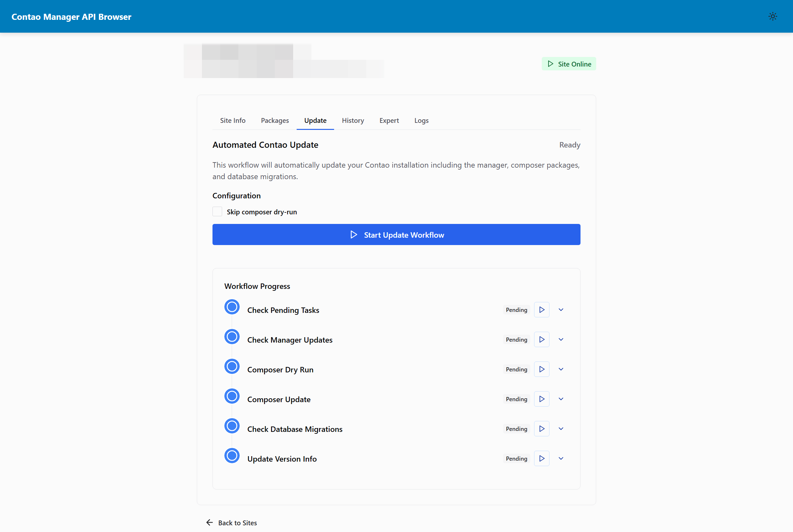The height and width of the screenshot is (532, 793).
Task: Run the Check Manager Updates step
Action: click(x=541, y=339)
